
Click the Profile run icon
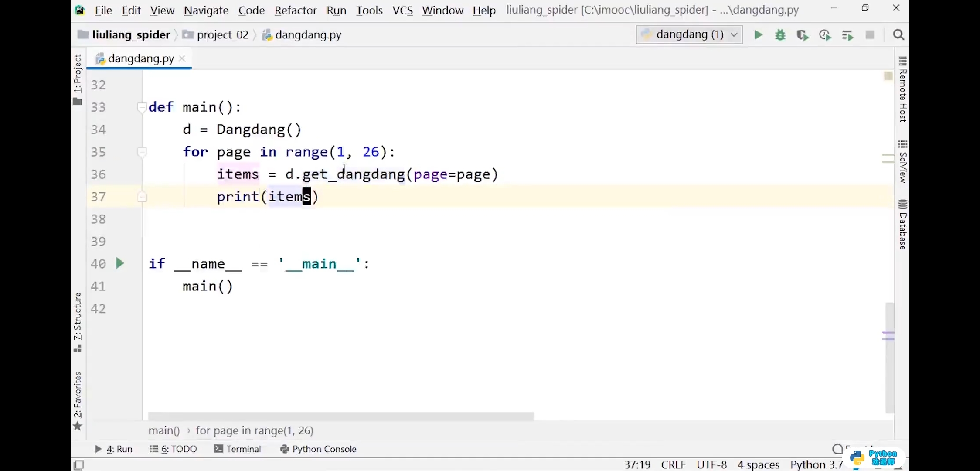[825, 35]
